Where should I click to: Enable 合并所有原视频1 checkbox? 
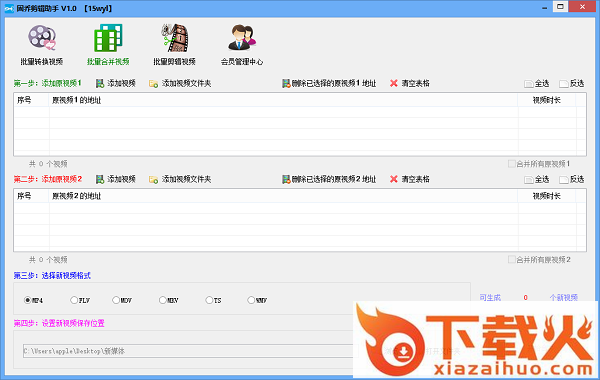[512, 164]
